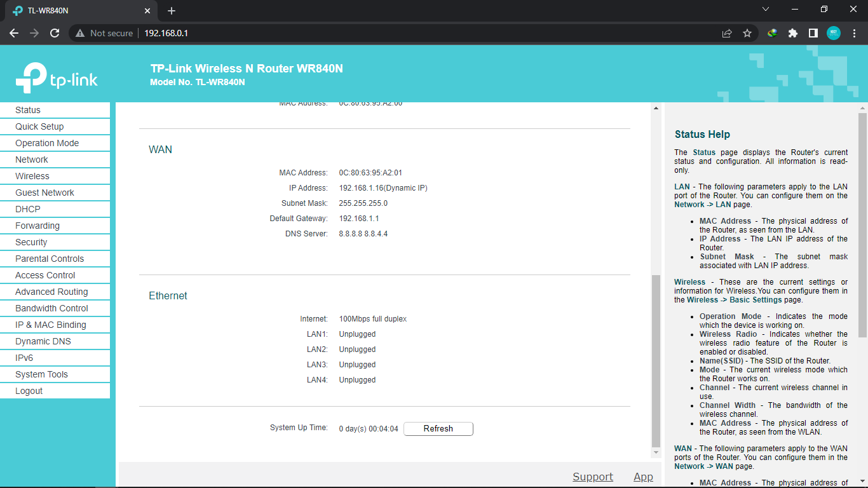
Task: Select DNS server value 8.8.8.8 8.8.4.4
Action: click(x=363, y=234)
